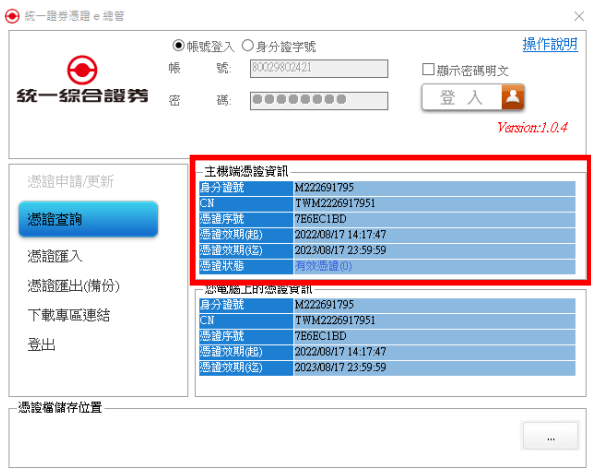The image size is (591, 470).
Task: Select 憑證匯出(備份) in side menu
Action: (x=73, y=286)
